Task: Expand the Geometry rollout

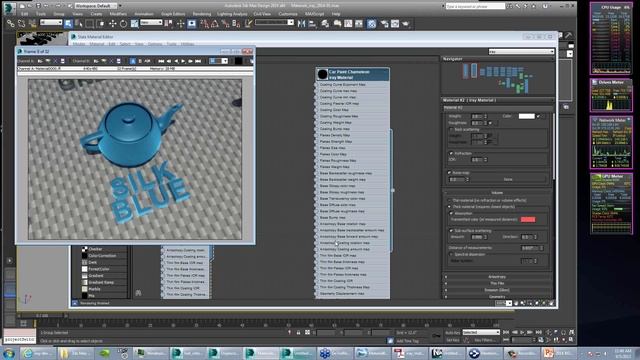Action: [x=497, y=296]
